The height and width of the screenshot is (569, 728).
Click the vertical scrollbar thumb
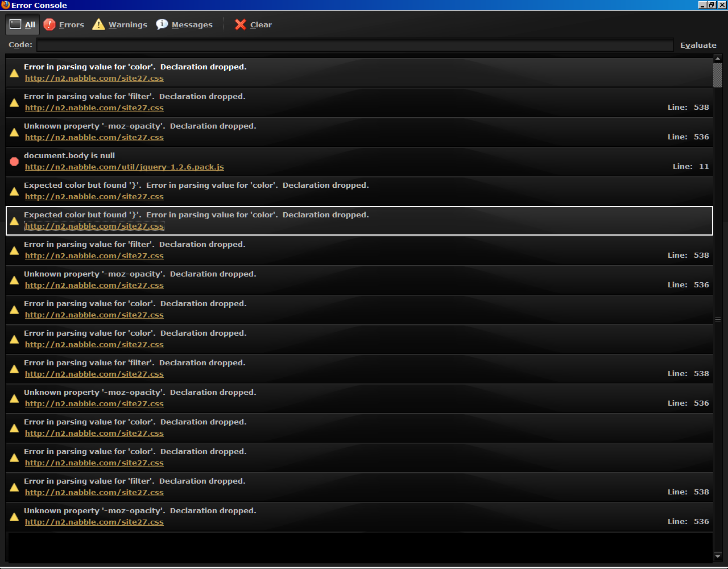click(718, 75)
